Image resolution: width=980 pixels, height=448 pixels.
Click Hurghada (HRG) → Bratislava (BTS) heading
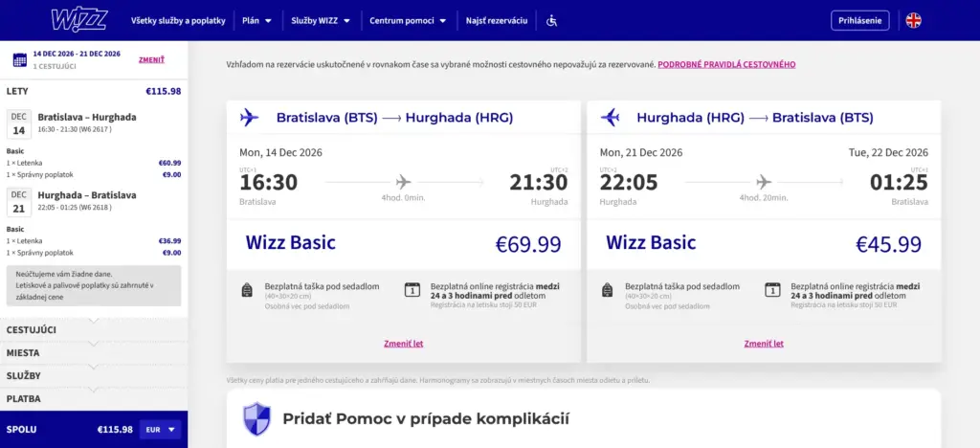(x=755, y=118)
